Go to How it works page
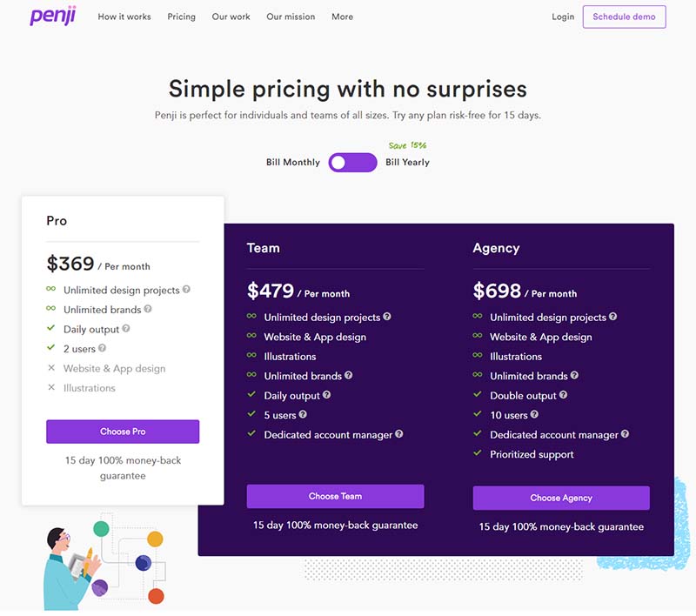The image size is (696, 616). (x=124, y=17)
